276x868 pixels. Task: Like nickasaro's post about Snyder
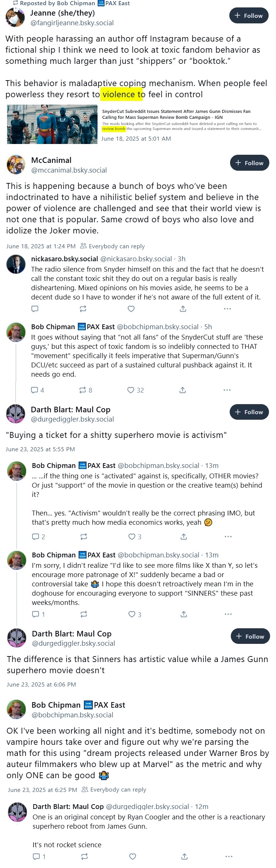click(x=131, y=309)
